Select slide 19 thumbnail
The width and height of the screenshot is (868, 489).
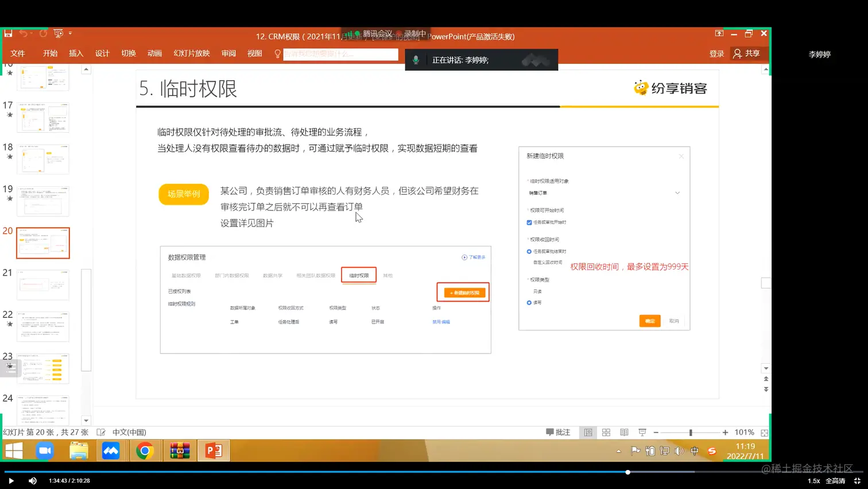click(43, 201)
